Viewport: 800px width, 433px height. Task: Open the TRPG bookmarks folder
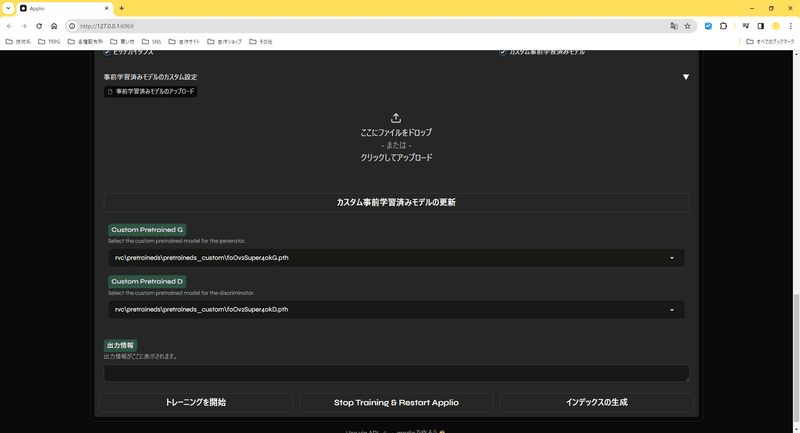click(x=49, y=42)
